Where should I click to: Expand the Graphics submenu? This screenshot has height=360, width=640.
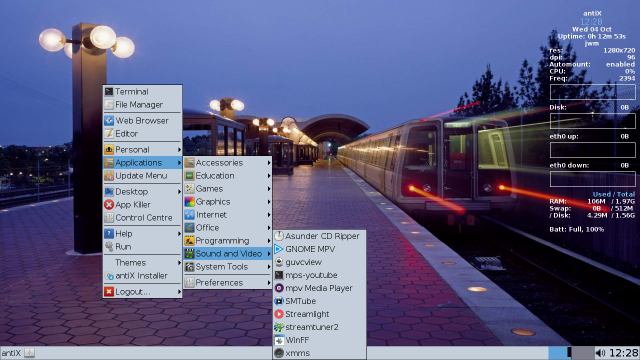coord(228,202)
